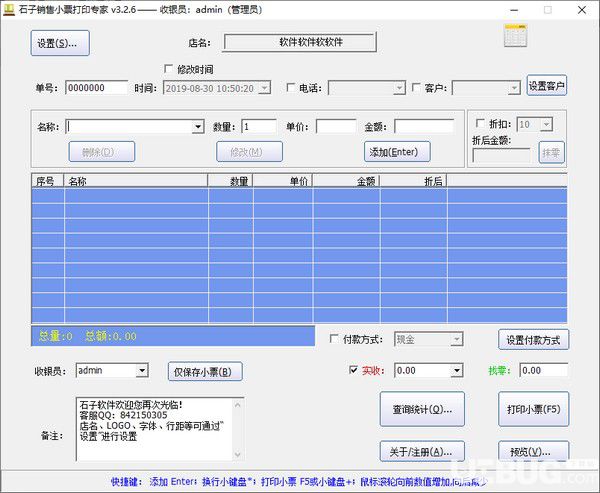Open 设置付款方式 payment settings
Viewport: 600px width, 493px height.
[533, 340]
